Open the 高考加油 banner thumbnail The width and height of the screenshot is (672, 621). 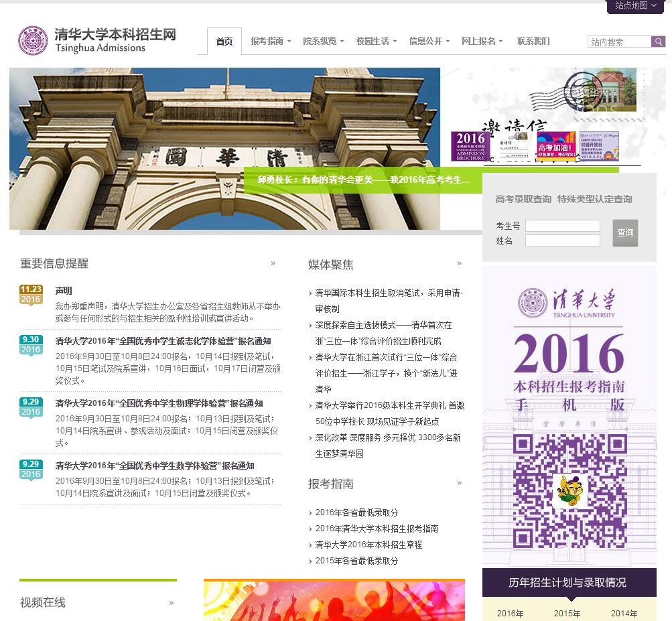point(555,146)
